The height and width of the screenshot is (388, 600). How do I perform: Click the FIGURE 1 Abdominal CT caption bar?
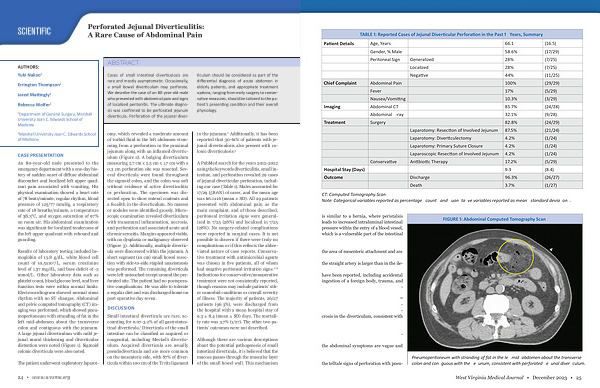pos(495,219)
